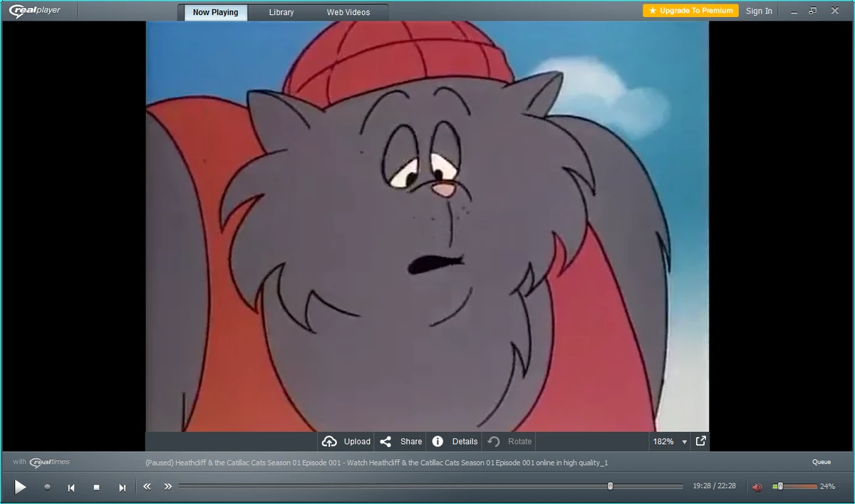The width and height of the screenshot is (855, 504).
Task: Switch to Library tab
Action: (281, 12)
